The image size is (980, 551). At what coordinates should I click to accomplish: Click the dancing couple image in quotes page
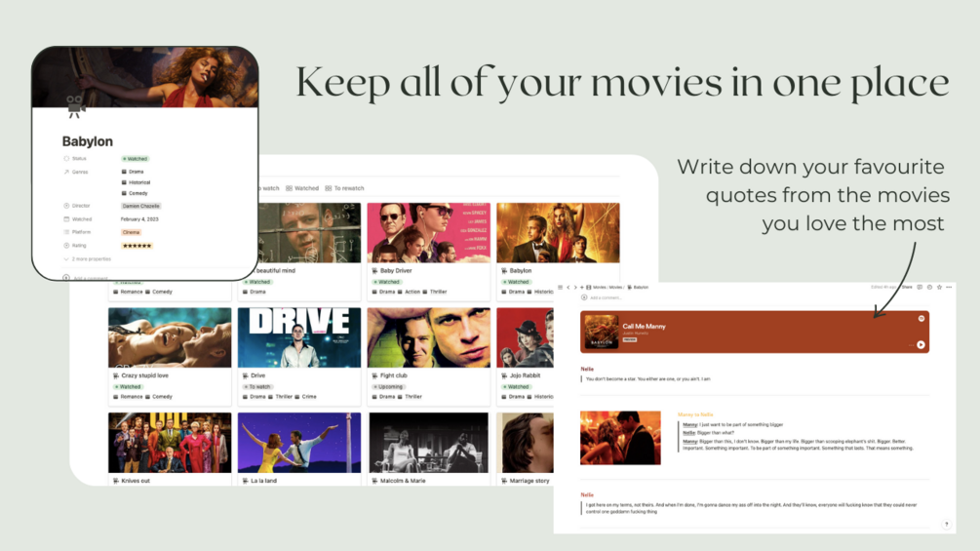[x=620, y=438]
